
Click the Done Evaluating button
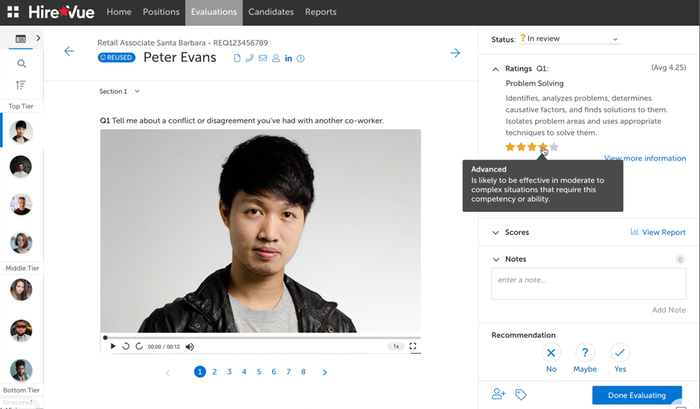click(x=637, y=395)
